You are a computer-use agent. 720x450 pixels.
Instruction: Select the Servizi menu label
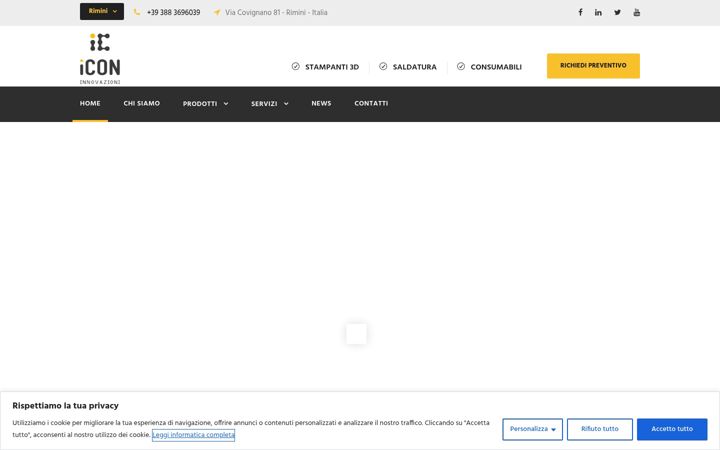click(264, 104)
